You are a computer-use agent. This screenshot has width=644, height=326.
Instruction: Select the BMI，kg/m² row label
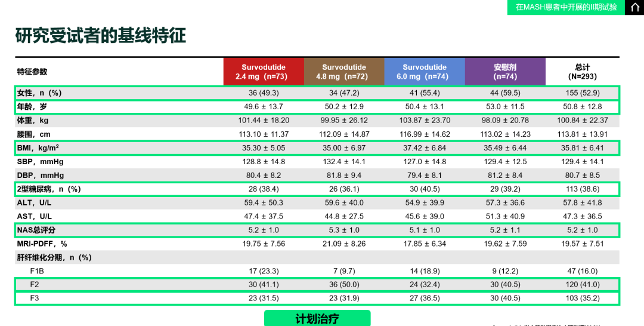coord(38,147)
